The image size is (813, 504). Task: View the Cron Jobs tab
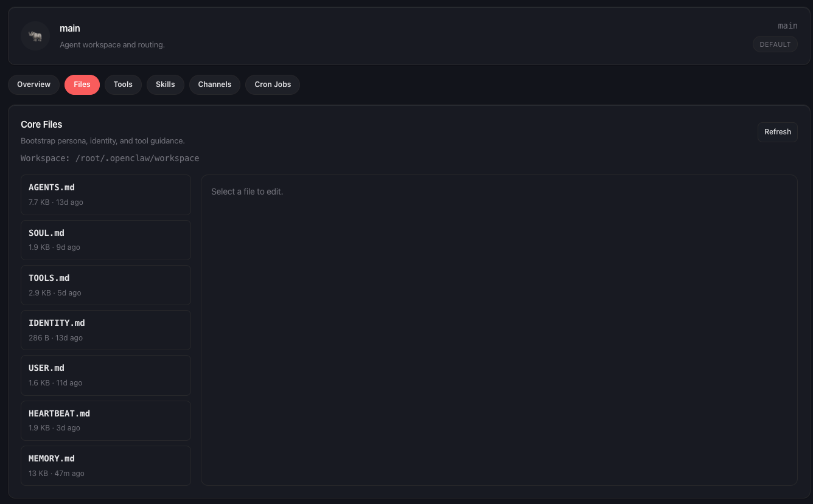pos(272,85)
